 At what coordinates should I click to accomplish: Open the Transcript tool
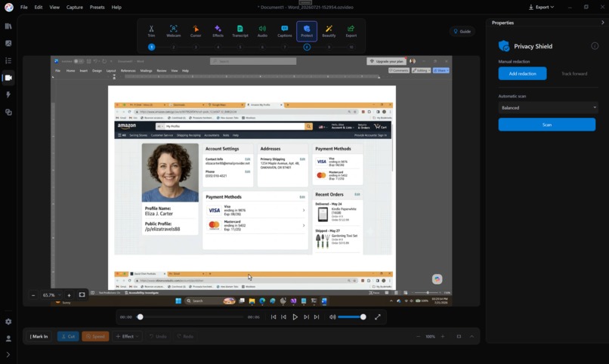[240, 31]
